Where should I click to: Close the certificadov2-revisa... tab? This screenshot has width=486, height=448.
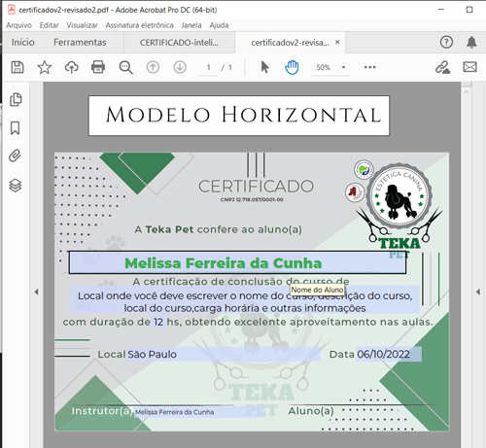tap(337, 42)
